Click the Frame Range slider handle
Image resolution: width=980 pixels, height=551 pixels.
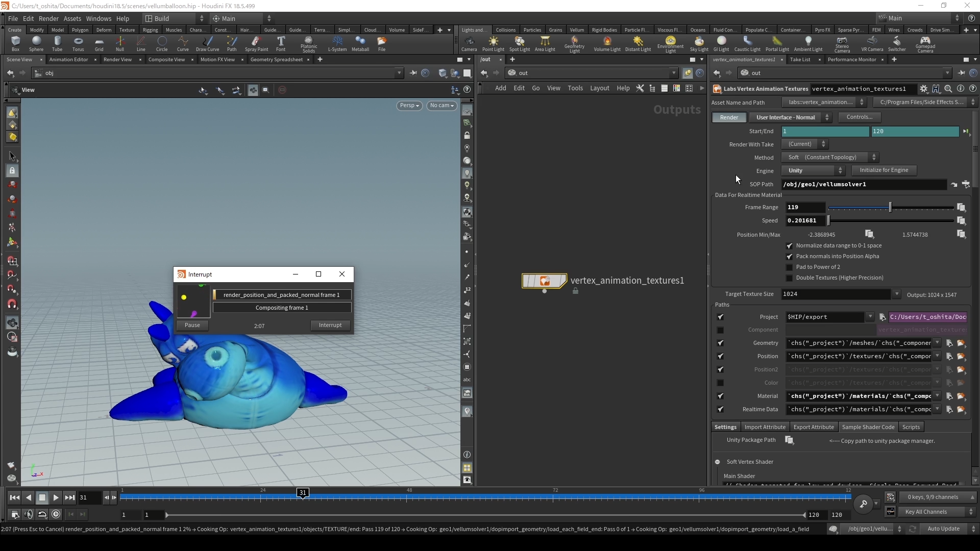click(890, 207)
